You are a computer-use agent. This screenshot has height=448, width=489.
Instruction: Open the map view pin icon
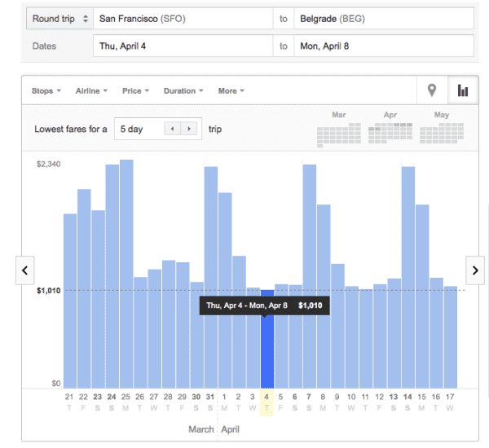[x=431, y=90]
